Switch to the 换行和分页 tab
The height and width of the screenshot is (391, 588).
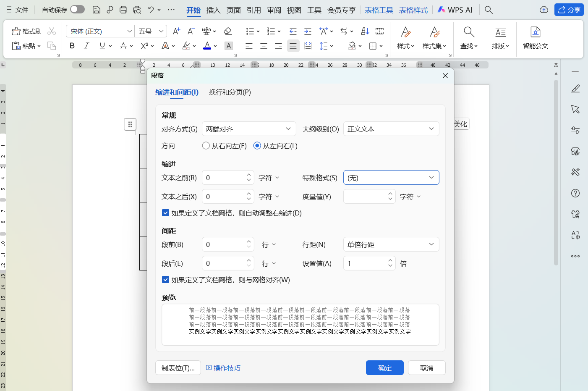229,92
